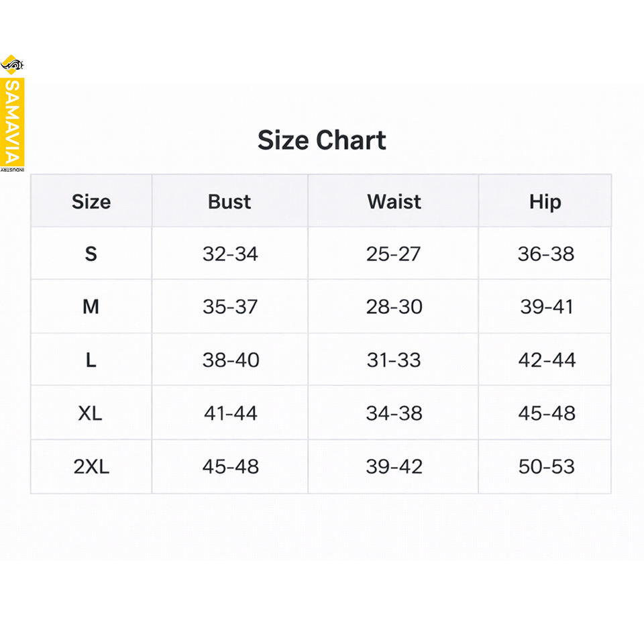Select hip cell showing 42-44
644x644 pixels.
[x=546, y=360]
